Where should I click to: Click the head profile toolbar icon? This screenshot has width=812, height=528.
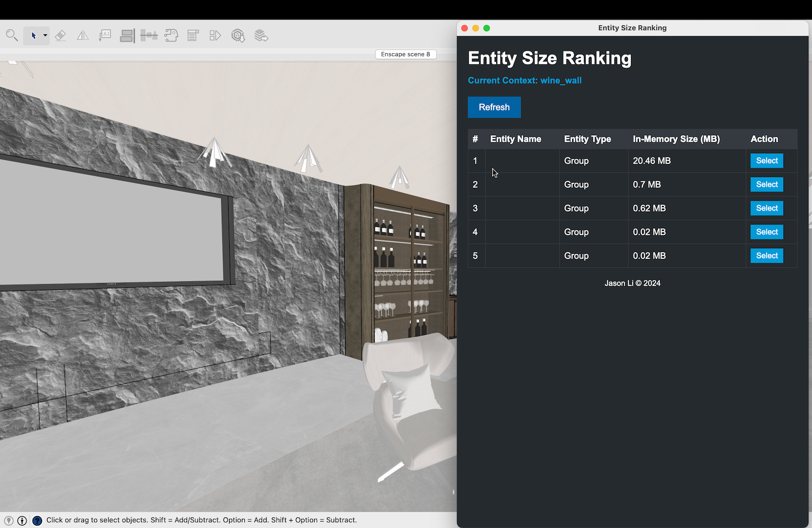[x=171, y=35]
